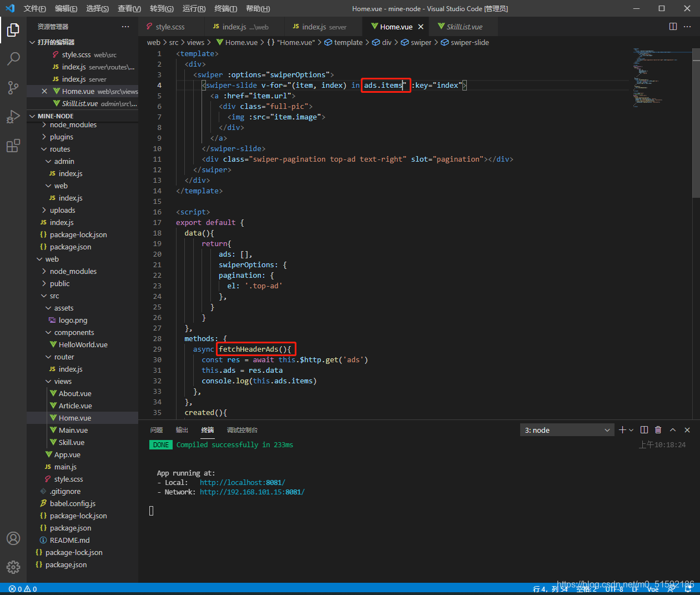Viewport: 700px width, 595px height.
Task: Expand the uploads folder
Action: click(x=62, y=211)
